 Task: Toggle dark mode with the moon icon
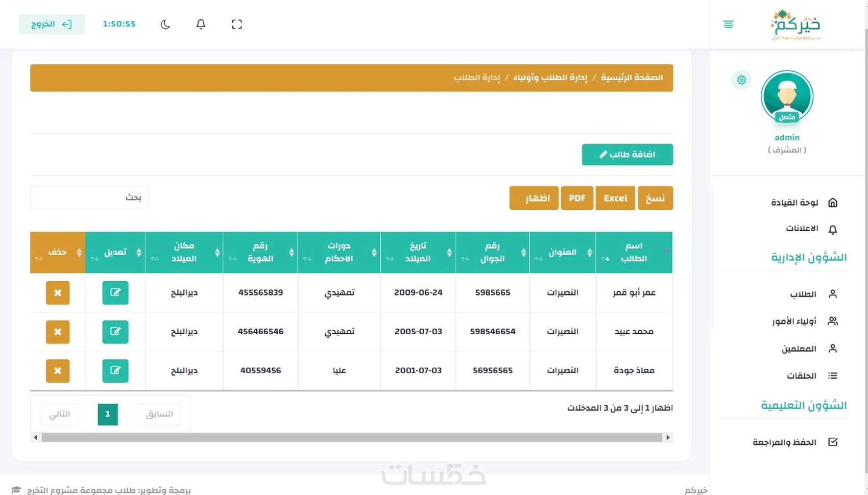tap(165, 24)
